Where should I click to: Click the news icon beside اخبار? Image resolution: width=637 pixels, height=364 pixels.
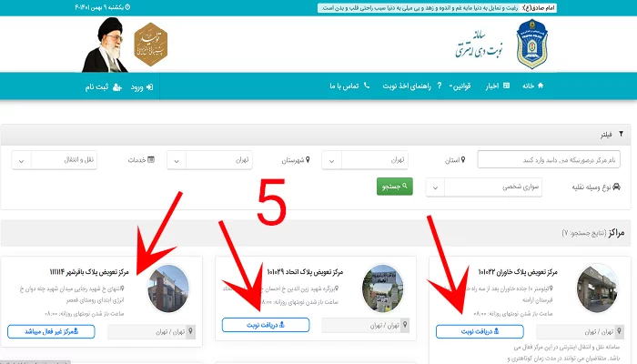coord(506,86)
